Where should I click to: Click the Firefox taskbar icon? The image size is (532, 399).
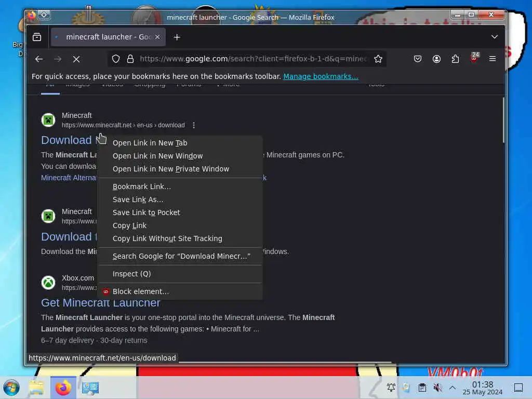point(63,388)
